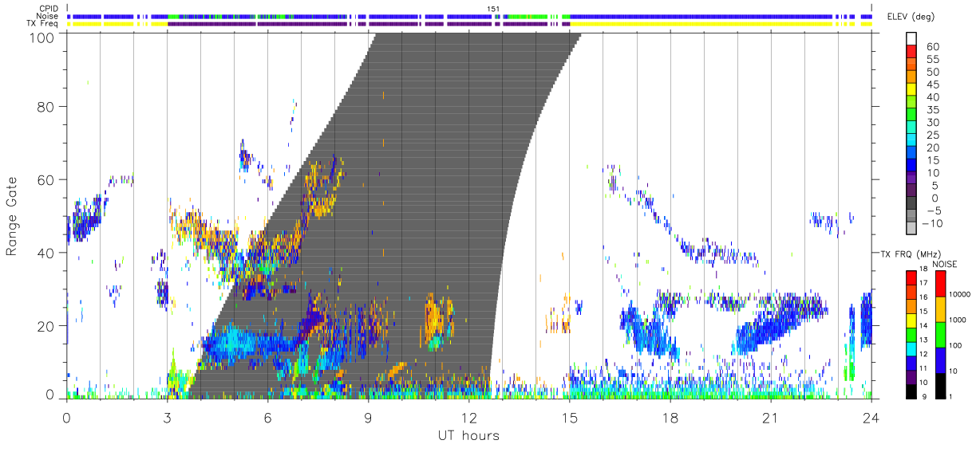Click tick label 18 on UT hours axis
Image resolution: width=980 pixels, height=452 pixels.
click(x=670, y=419)
